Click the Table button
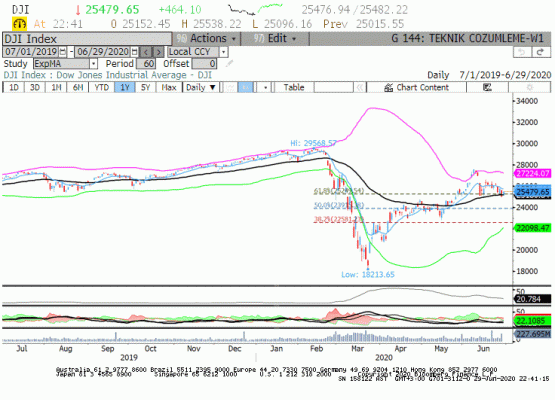This screenshot has height=400, width=555. click(x=294, y=87)
